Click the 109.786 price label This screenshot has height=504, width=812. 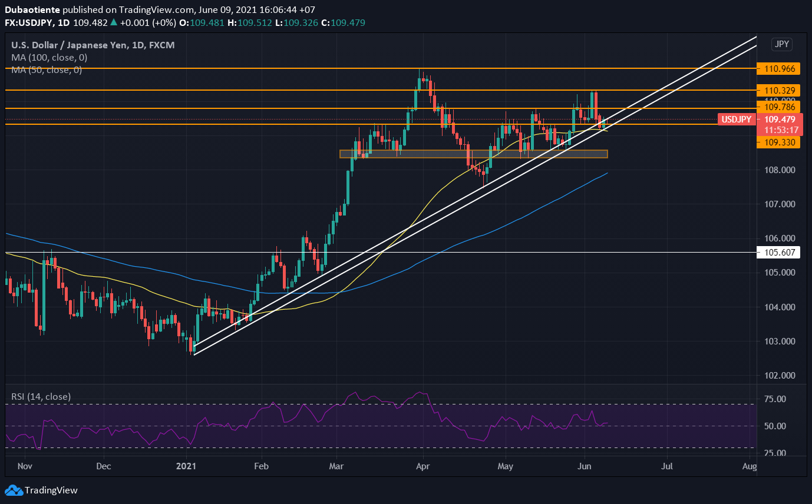780,107
